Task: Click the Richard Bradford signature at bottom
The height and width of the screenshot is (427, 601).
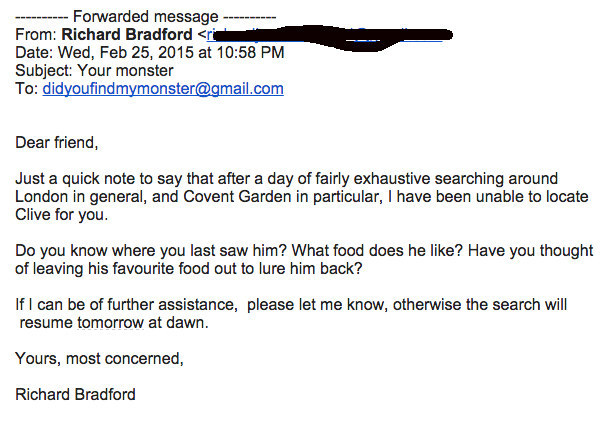Action: pos(75,394)
